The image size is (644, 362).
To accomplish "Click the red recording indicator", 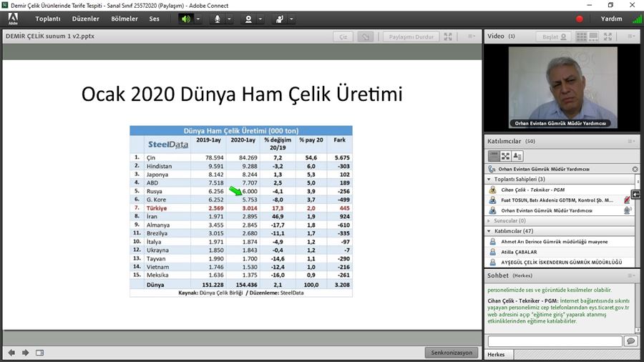I will (580, 19).
